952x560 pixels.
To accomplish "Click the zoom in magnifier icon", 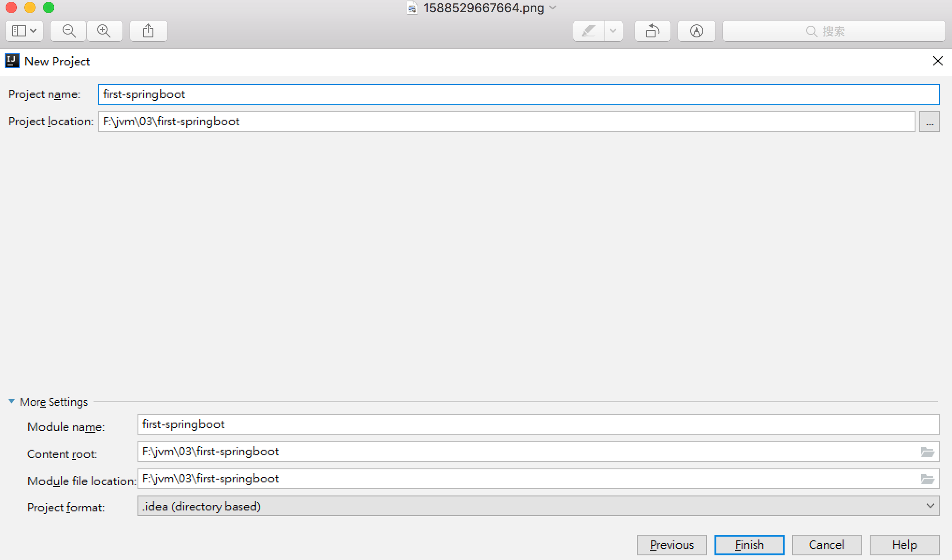I will coord(104,31).
